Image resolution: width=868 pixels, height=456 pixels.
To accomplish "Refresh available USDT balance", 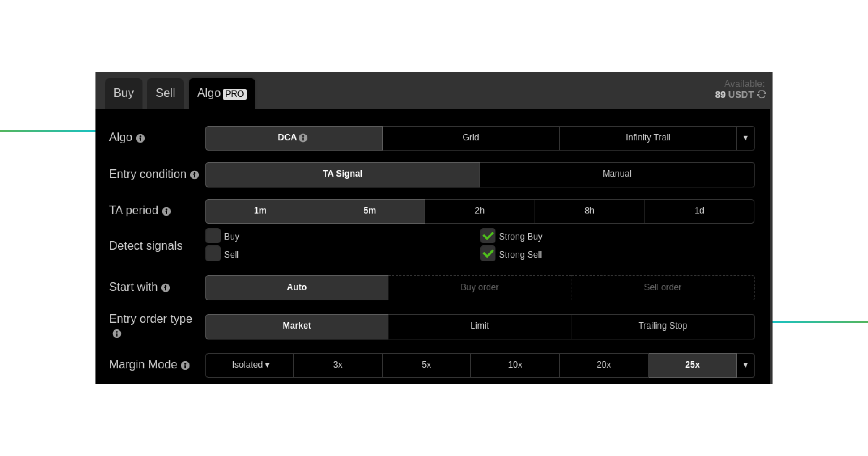I will tap(761, 94).
